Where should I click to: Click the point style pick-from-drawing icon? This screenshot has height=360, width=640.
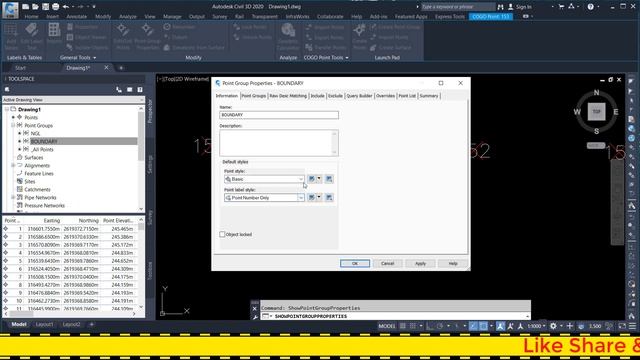click(329, 179)
